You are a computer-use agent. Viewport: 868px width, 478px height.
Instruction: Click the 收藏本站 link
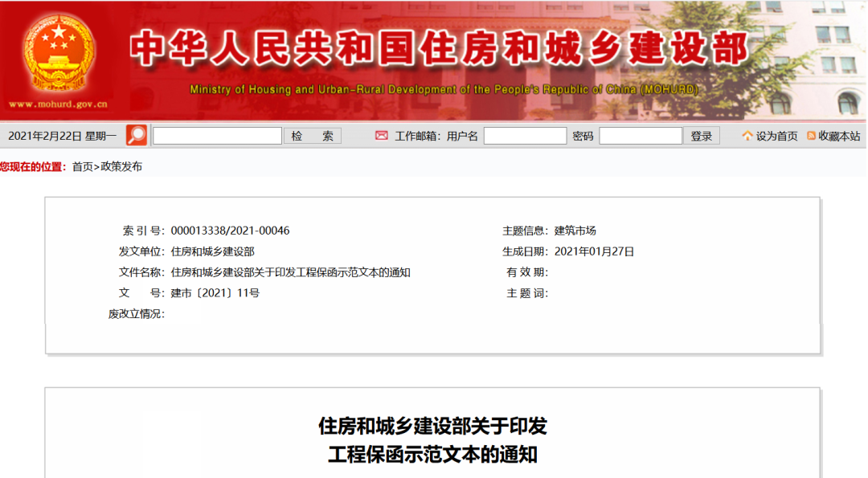pos(839,136)
